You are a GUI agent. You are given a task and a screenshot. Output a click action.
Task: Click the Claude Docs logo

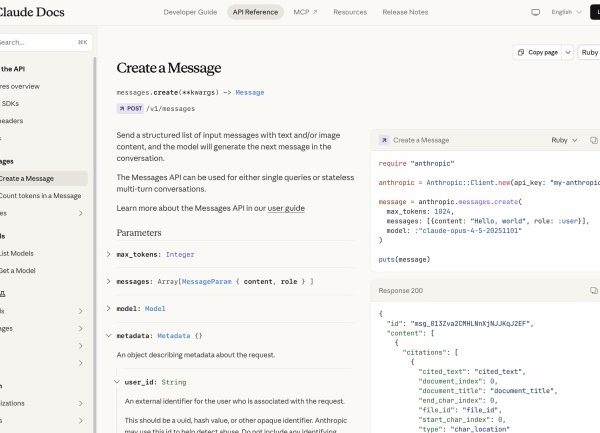coord(31,12)
